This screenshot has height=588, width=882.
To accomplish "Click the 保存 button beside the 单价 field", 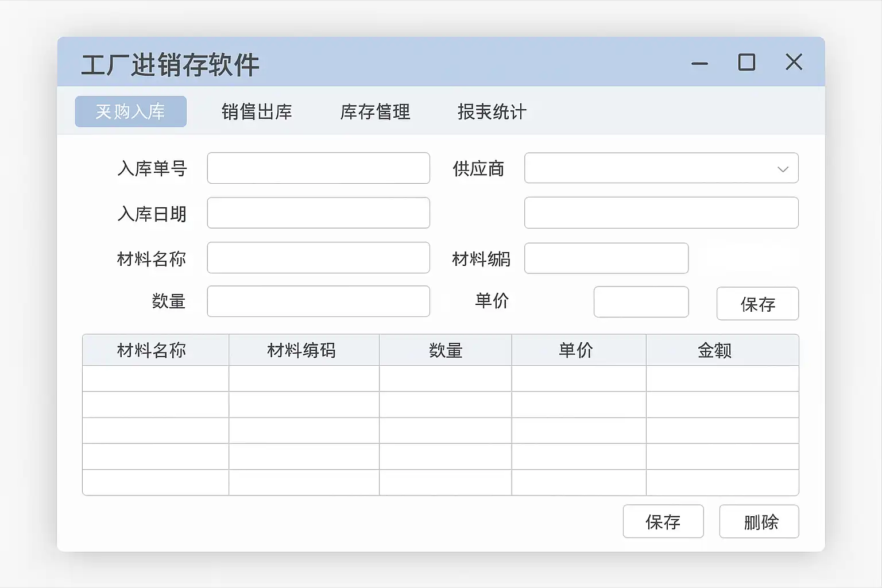I will click(x=758, y=303).
